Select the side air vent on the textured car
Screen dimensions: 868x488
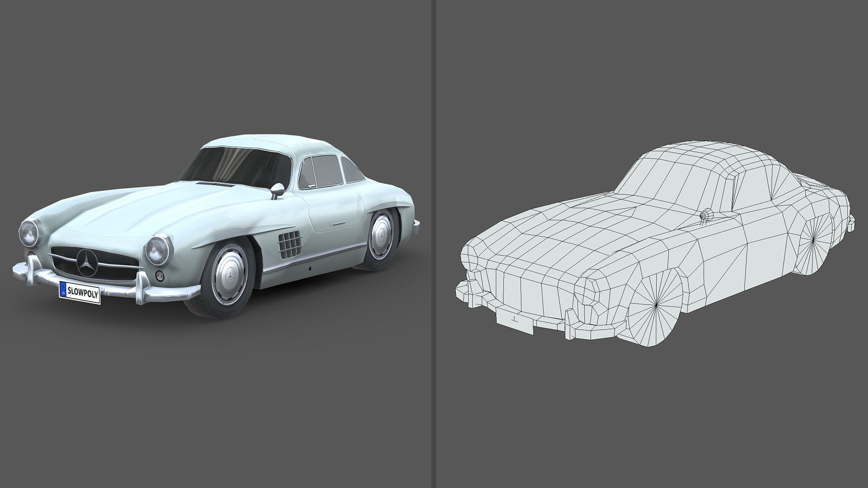290,245
